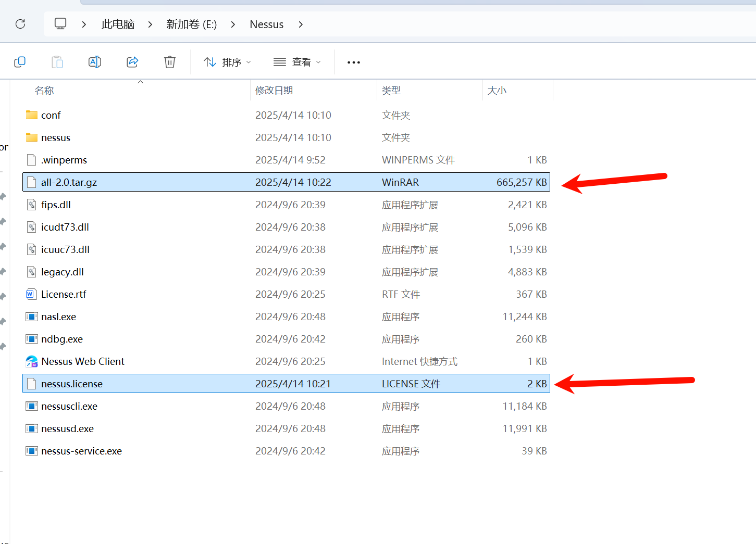Viewport: 756px width, 544px height.
Task: Open the 排序 sort dropdown
Action: click(227, 62)
